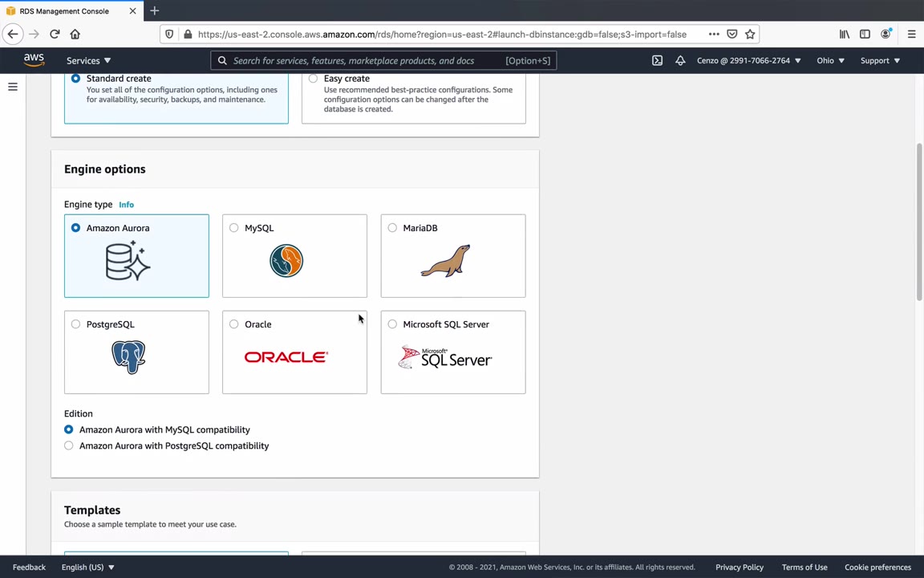Open a new browser tab
924x578 pixels.
tap(154, 10)
